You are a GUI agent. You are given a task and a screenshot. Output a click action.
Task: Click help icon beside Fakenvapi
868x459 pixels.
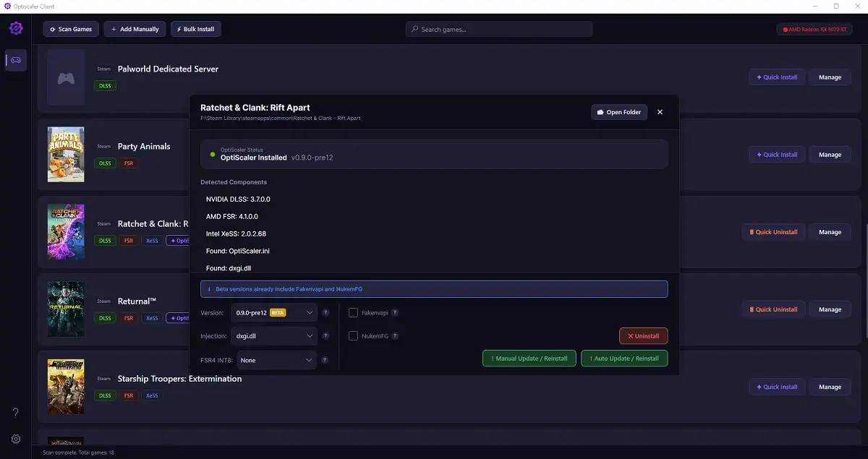395,313
